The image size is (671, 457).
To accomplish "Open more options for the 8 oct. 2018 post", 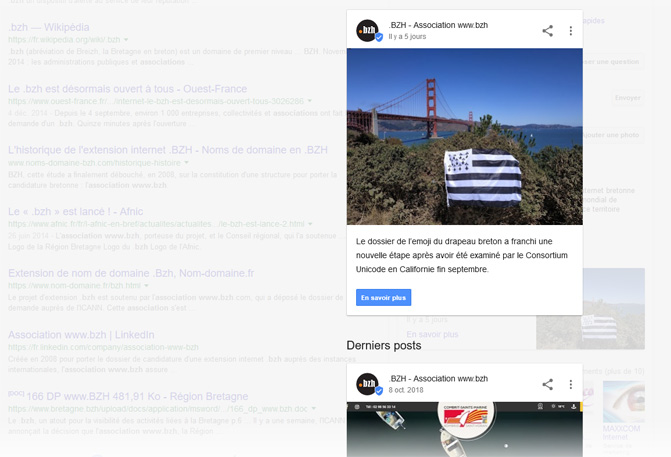I will tap(570, 384).
